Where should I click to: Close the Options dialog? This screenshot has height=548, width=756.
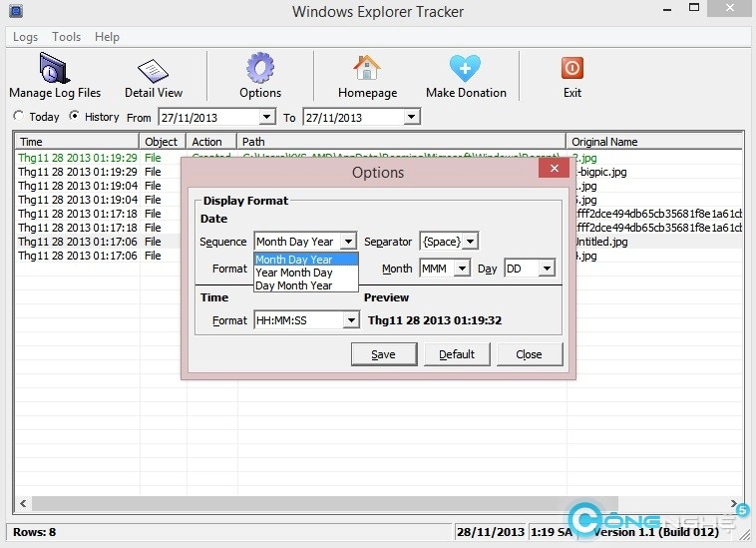click(x=554, y=168)
